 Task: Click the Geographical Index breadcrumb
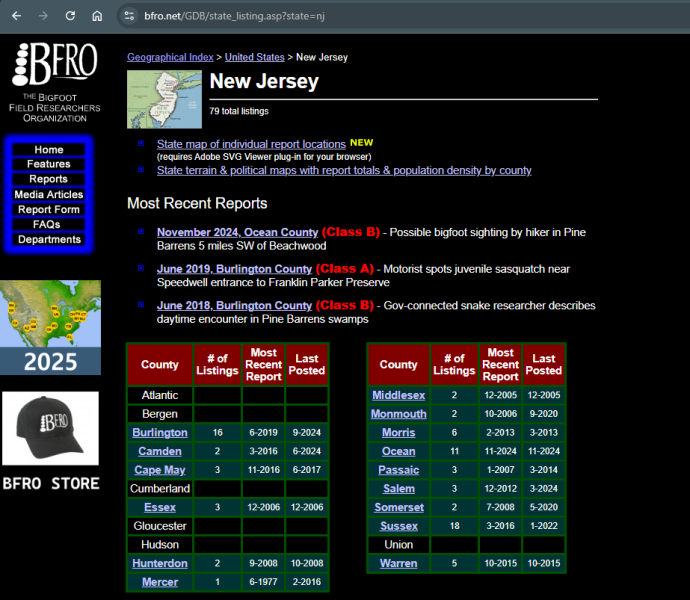[x=170, y=58]
